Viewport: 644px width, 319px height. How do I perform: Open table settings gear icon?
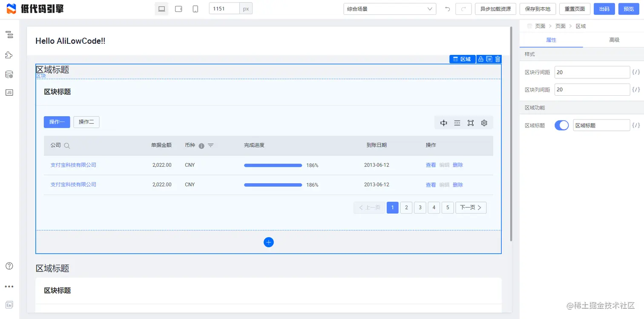pyautogui.click(x=484, y=123)
